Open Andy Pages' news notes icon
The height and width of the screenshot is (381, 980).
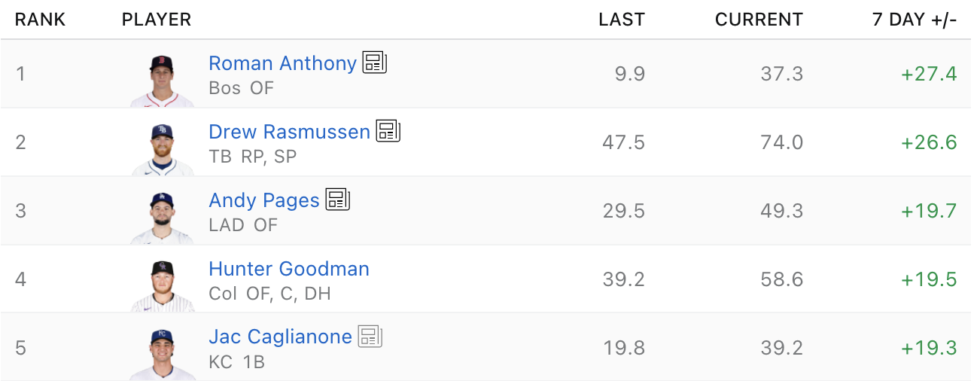[338, 200]
